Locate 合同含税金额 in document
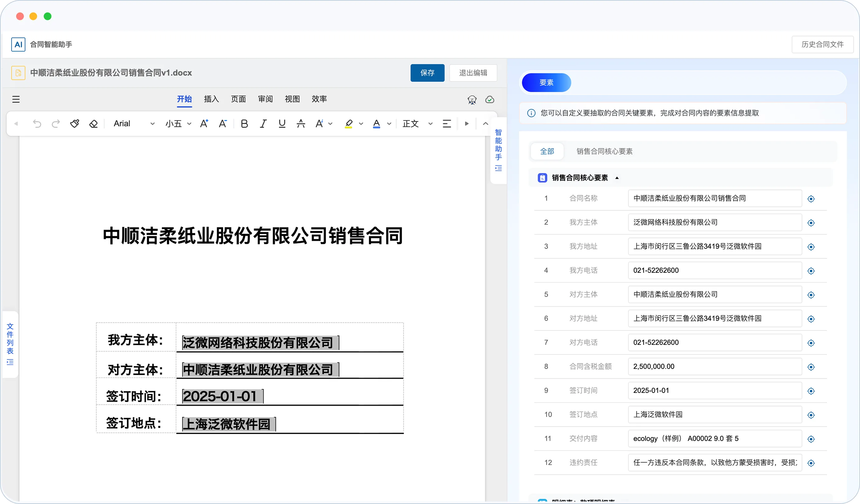 [811, 367]
